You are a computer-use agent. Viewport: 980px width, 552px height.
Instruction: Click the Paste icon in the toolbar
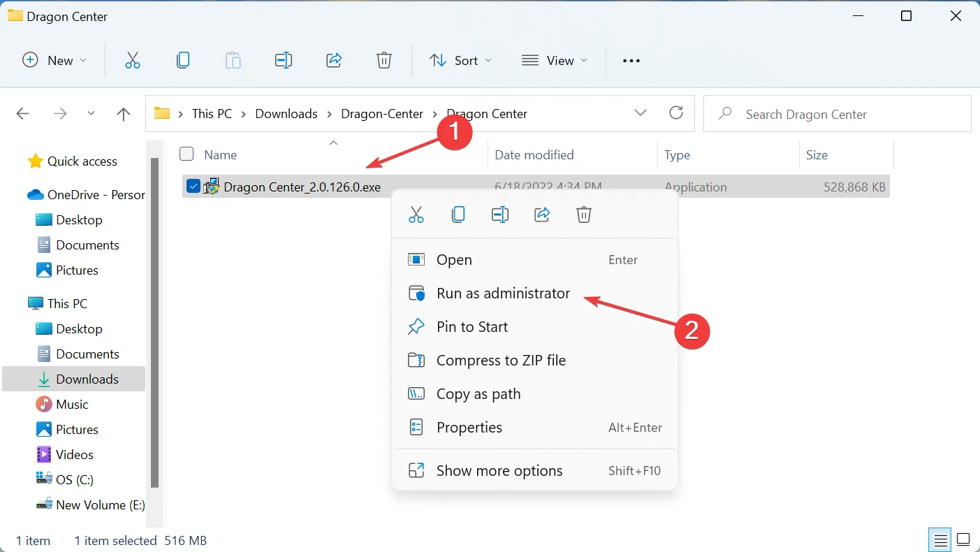tap(233, 61)
